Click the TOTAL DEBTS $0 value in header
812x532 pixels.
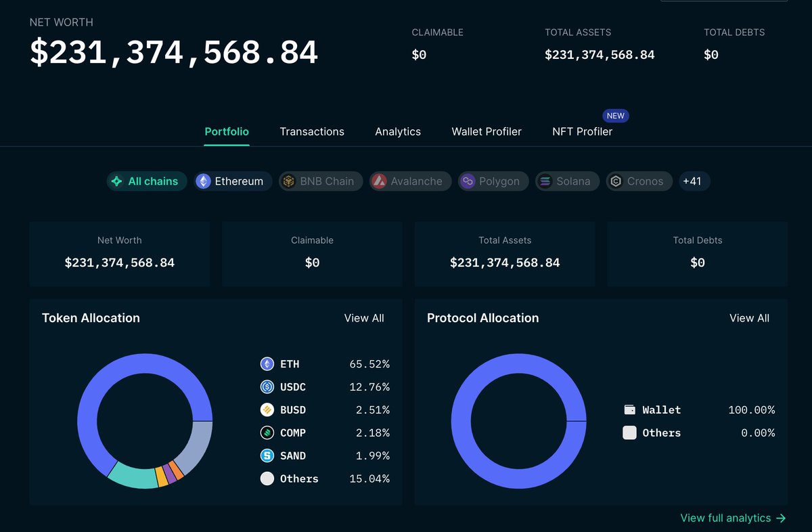pyautogui.click(x=711, y=55)
